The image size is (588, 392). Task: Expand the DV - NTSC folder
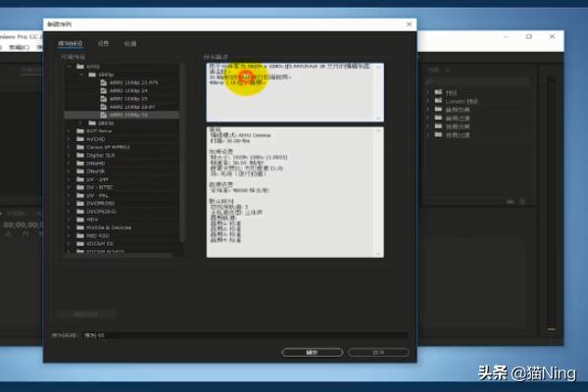[69, 187]
